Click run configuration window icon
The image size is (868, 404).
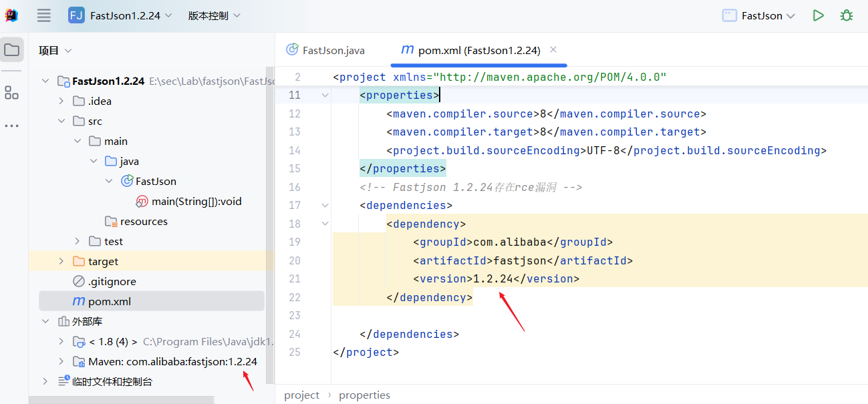(x=730, y=15)
